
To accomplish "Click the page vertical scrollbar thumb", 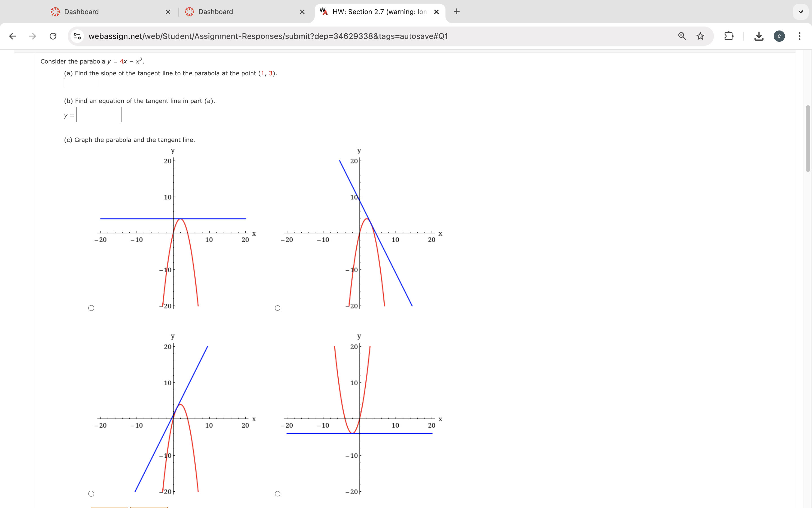I will pos(808,138).
